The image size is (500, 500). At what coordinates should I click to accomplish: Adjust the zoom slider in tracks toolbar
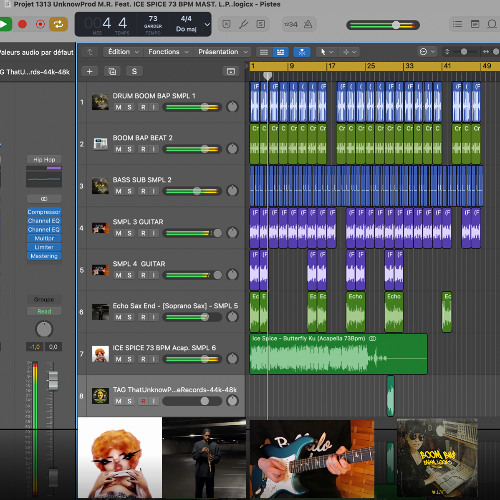(464, 52)
